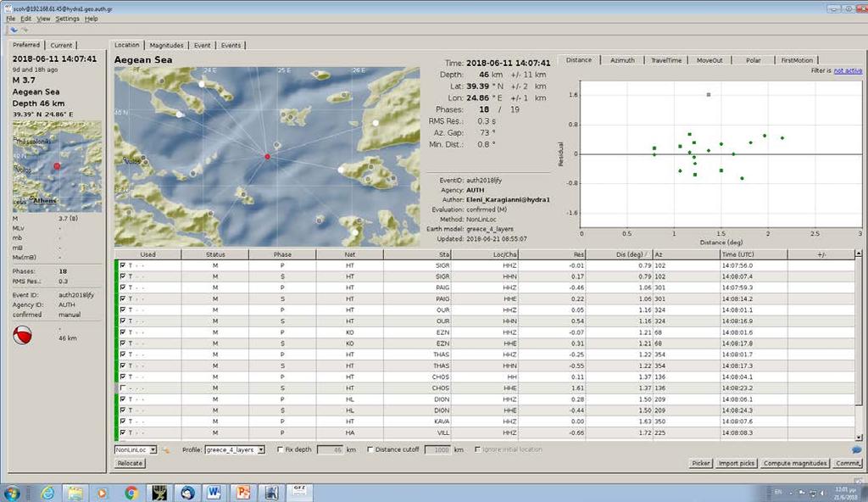The height and width of the screenshot is (502, 868).
Task: Click the Fix depth km input field
Action: click(x=331, y=450)
